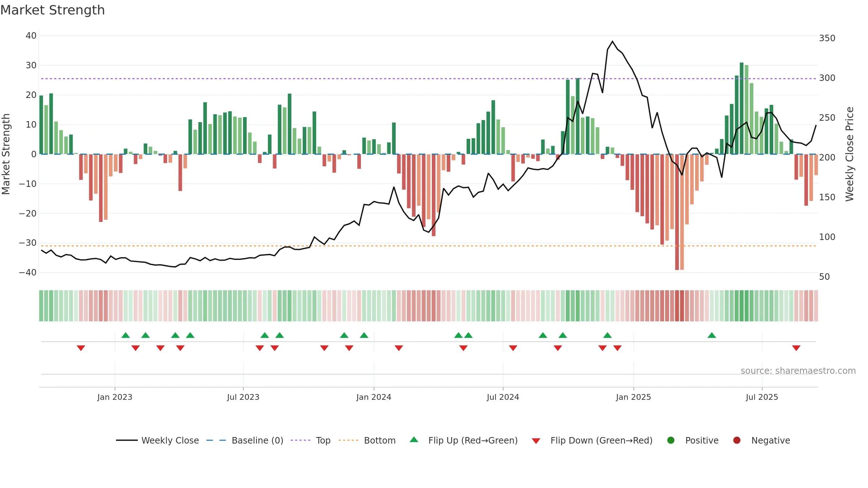Viewport: 868px width, 488px height.
Task: Toggle Flip Up (Red→Green) legend entry
Action: click(x=464, y=440)
